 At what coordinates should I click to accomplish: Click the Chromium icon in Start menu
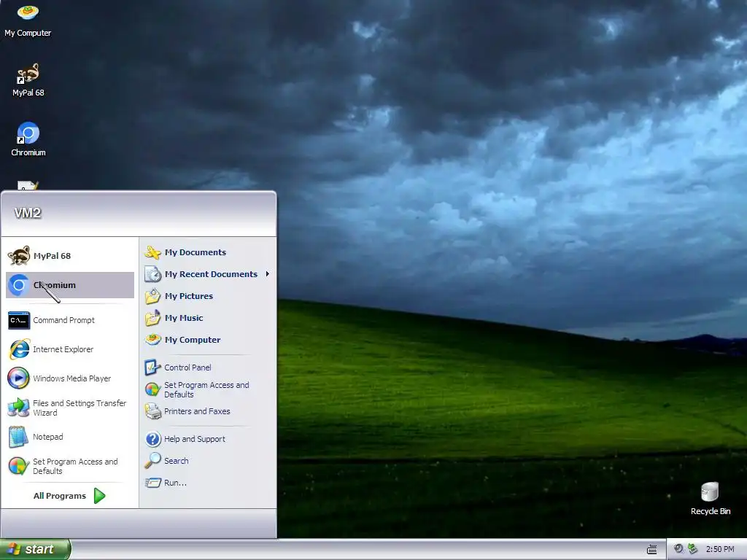[19, 285]
